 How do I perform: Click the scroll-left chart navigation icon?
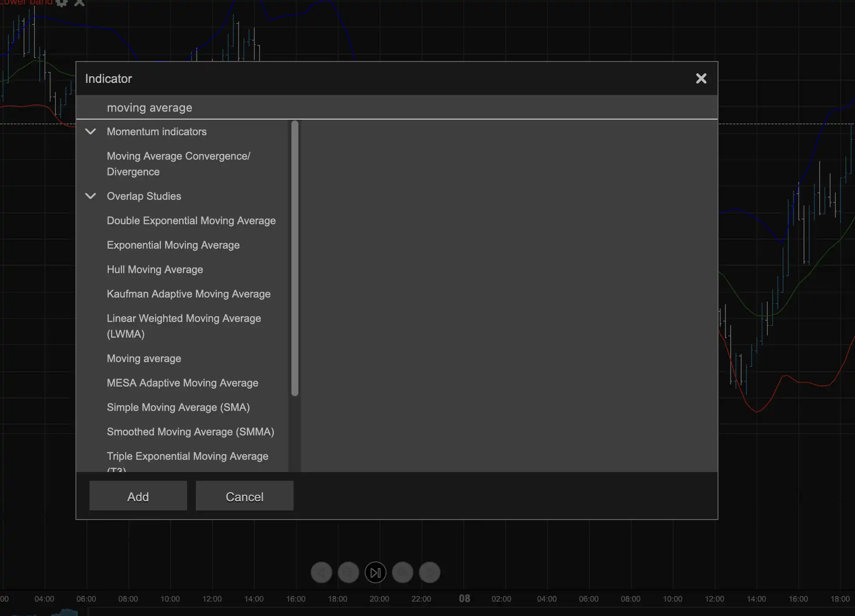point(321,572)
